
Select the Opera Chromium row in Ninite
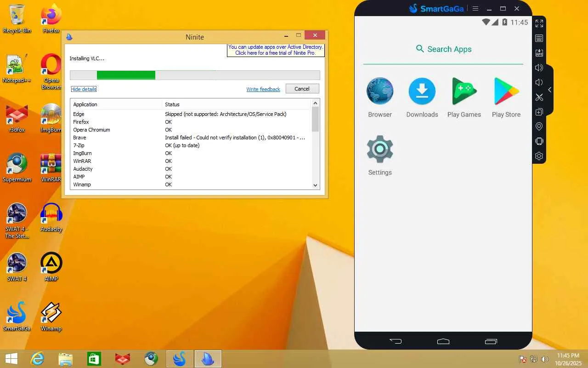(191, 130)
